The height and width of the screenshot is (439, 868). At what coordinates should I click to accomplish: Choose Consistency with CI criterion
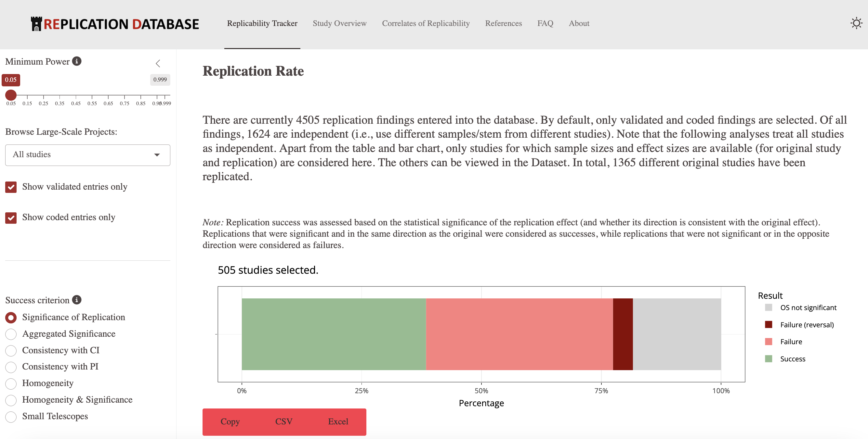(x=11, y=351)
